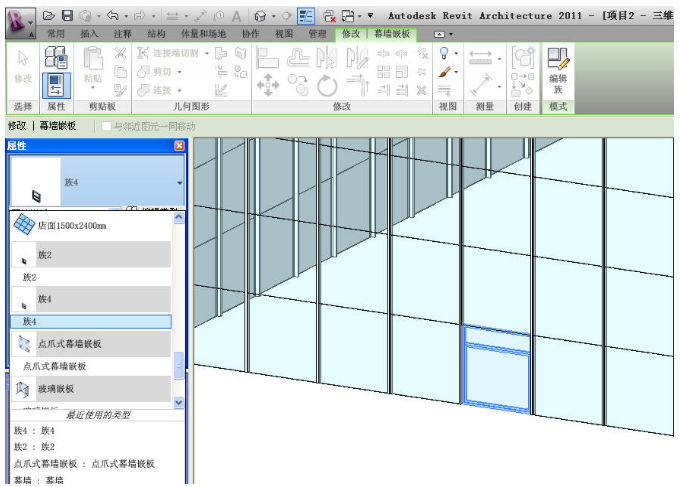The width and height of the screenshot is (680, 487).
Task: Click the Move tool icon
Action: click(x=268, y=86)
